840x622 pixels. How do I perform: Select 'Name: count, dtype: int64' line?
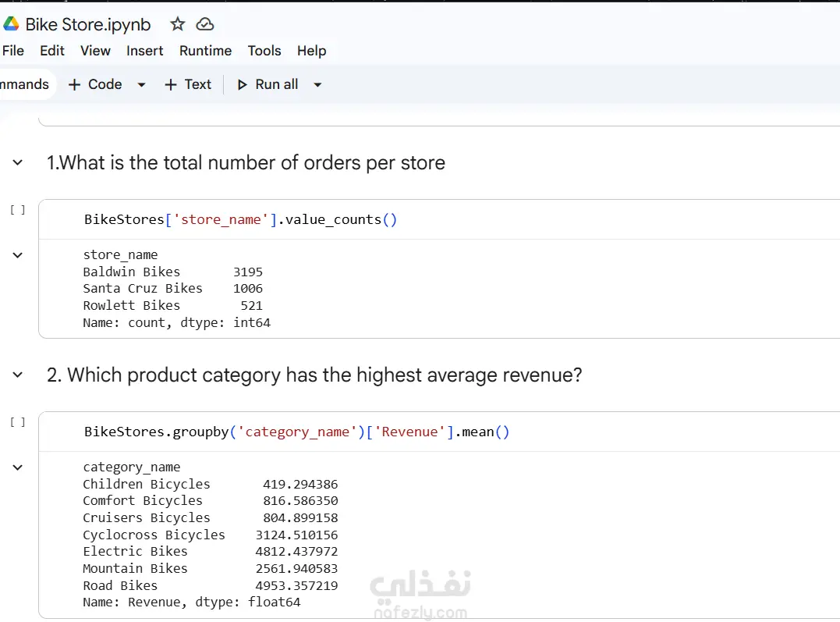tap(177, 323)
